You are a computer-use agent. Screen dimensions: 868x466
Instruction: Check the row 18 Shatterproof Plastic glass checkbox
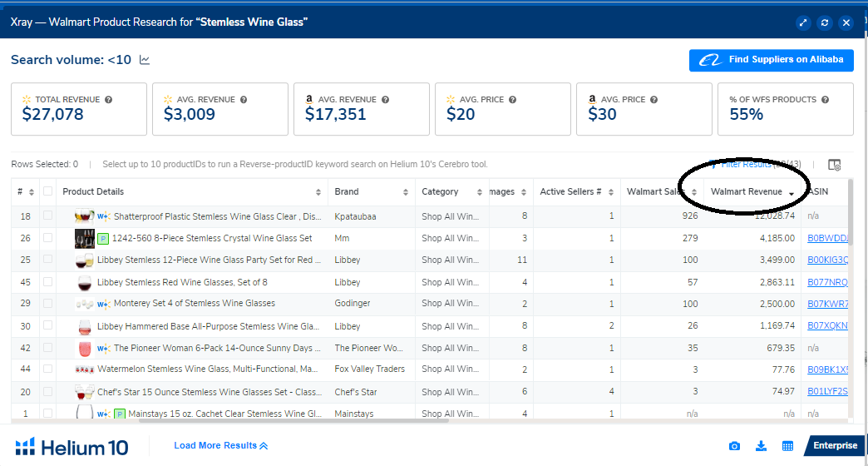pyautogui.click(x=47, y=216)
